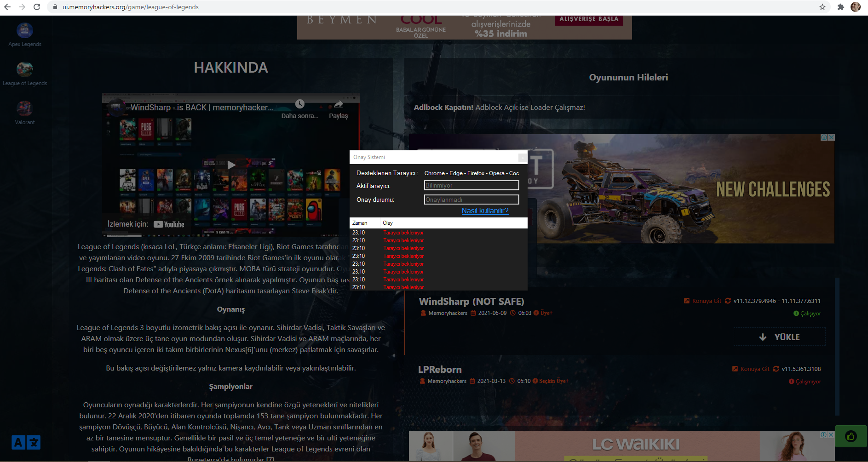Click the red Çalışmıyor status
The image size is (868, 462).
point(805,382)
